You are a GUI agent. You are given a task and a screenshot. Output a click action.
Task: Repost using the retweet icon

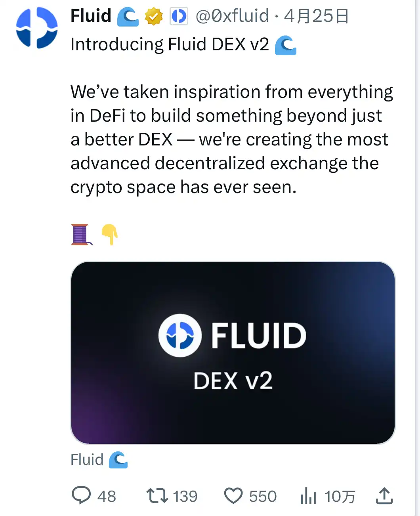pos(157,495)
